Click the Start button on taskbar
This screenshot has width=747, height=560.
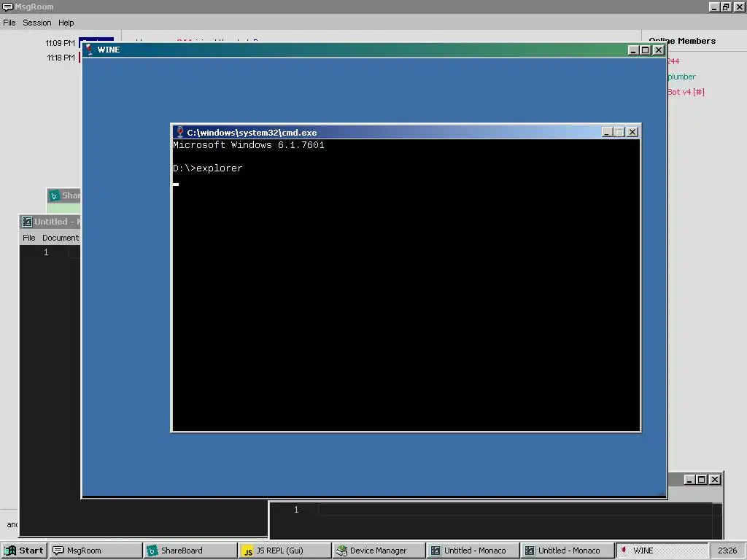coord(24,551)
